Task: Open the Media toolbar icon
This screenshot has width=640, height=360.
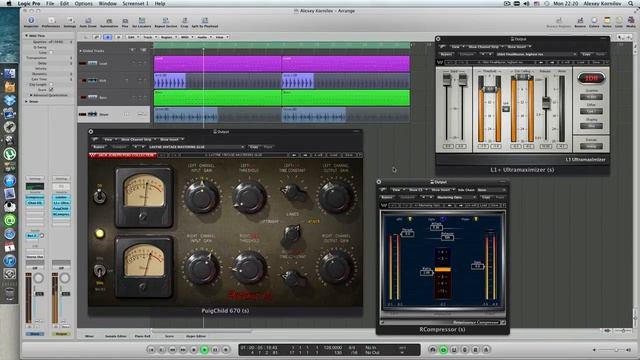Action: (631, 22)
